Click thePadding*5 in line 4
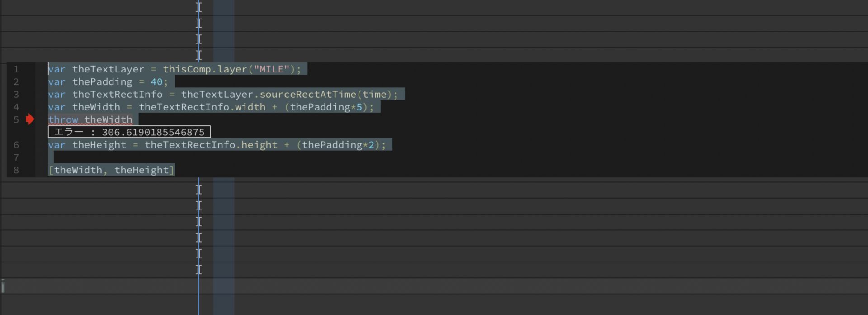The width and height of the screenshot is (868, 315). [x=325, y=107]
